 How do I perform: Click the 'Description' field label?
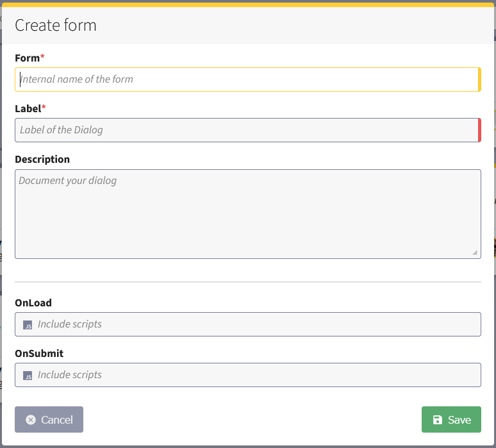click(42, 160)
